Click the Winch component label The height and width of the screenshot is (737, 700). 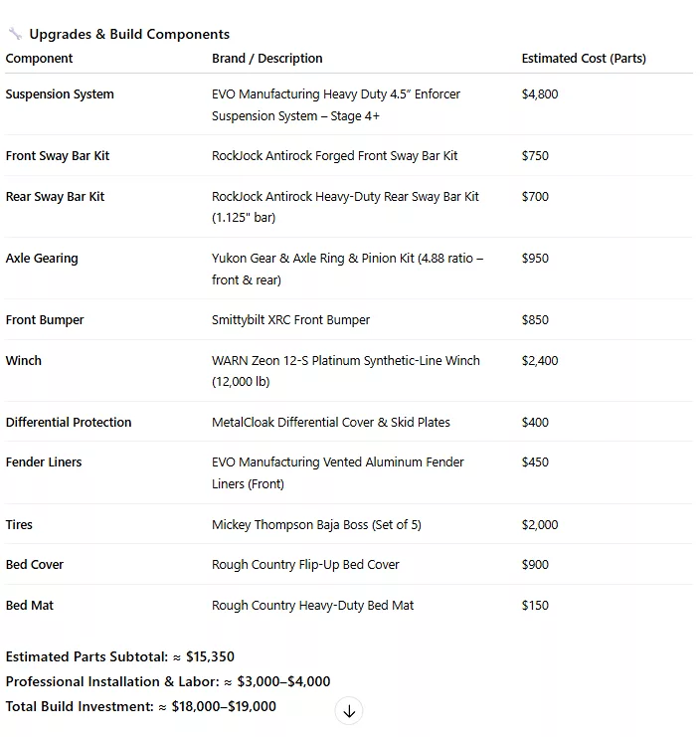click(24, 361)
